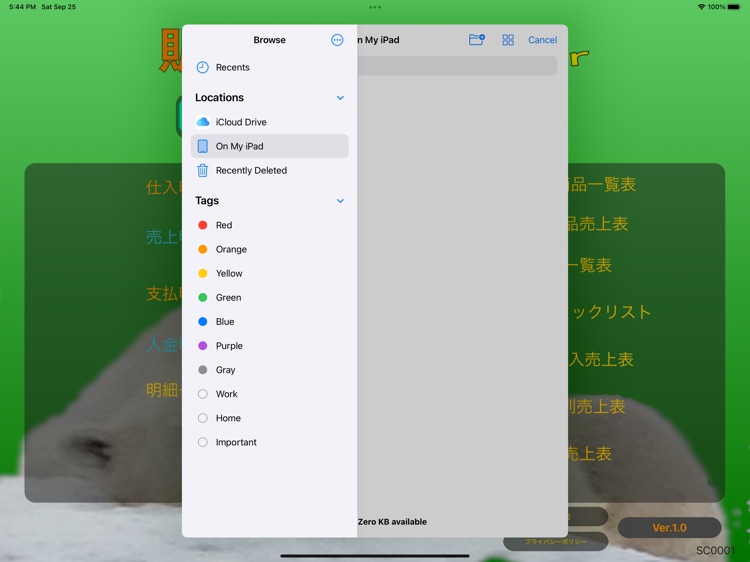This screenshot has height=562, width=750.
Task: Click the Ver.1.0 button
Action: [x=669, y=528]
